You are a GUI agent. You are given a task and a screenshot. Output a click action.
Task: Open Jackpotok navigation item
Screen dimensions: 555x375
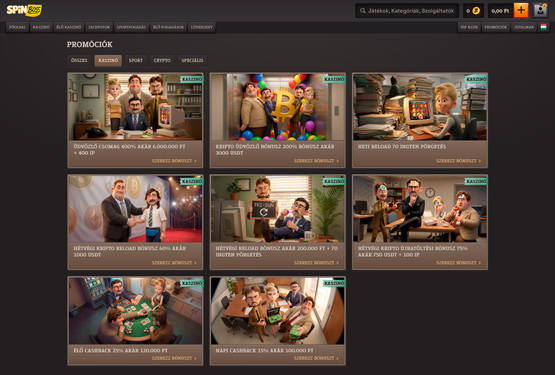tap(99, 27)
